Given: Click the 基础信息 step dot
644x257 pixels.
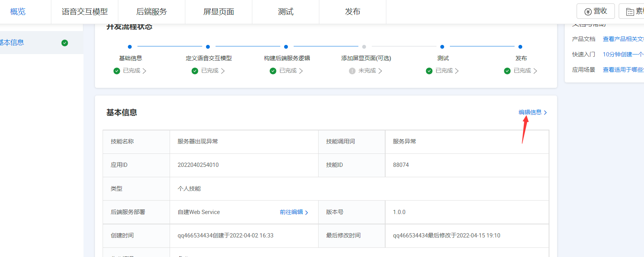Looking at the screenshot, I should (130, 47).
